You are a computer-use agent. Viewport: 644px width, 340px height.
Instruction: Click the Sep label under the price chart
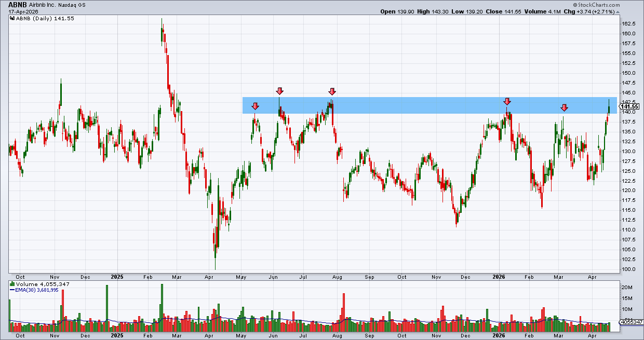[369, 277]
